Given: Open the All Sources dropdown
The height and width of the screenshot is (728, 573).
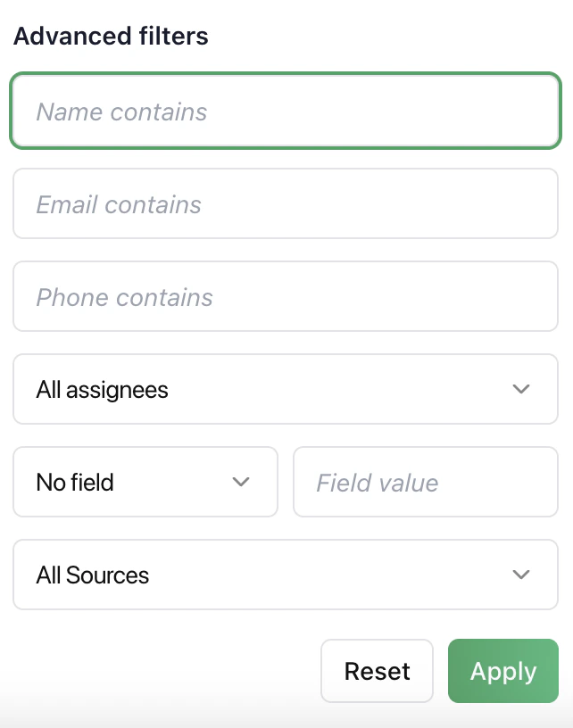Looking at the screenshot, I should click(x=286, y=575).
